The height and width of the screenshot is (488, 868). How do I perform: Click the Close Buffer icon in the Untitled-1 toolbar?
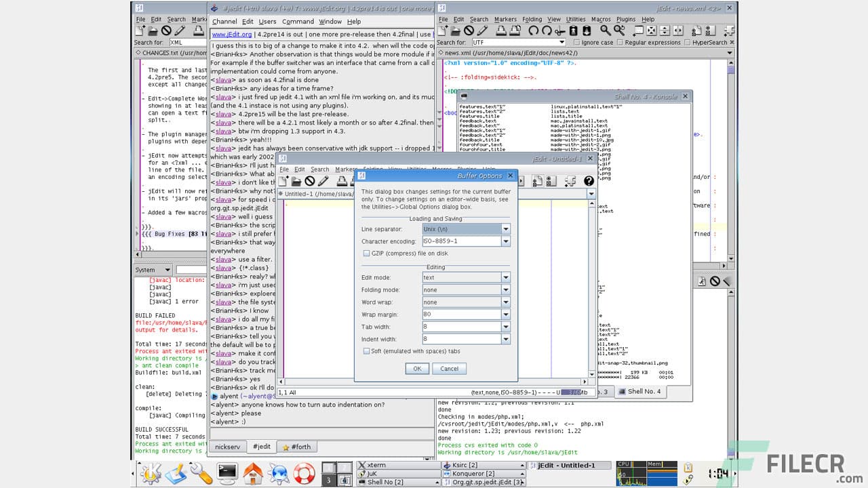coord(309,181)
